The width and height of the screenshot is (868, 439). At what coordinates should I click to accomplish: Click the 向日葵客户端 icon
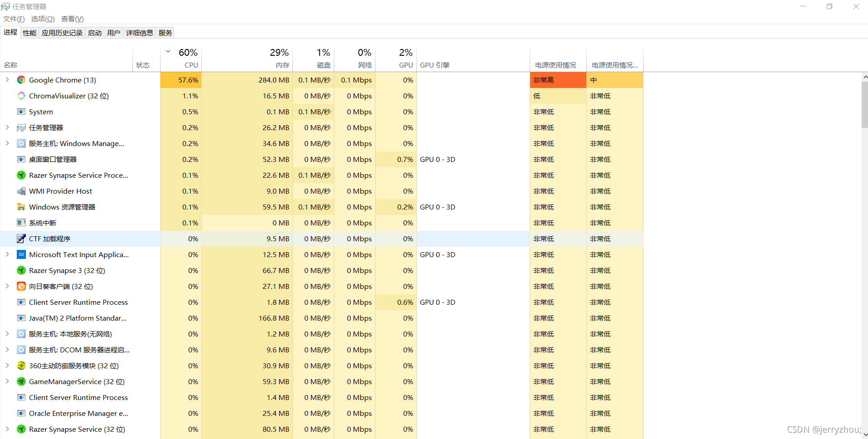(21, 287)
